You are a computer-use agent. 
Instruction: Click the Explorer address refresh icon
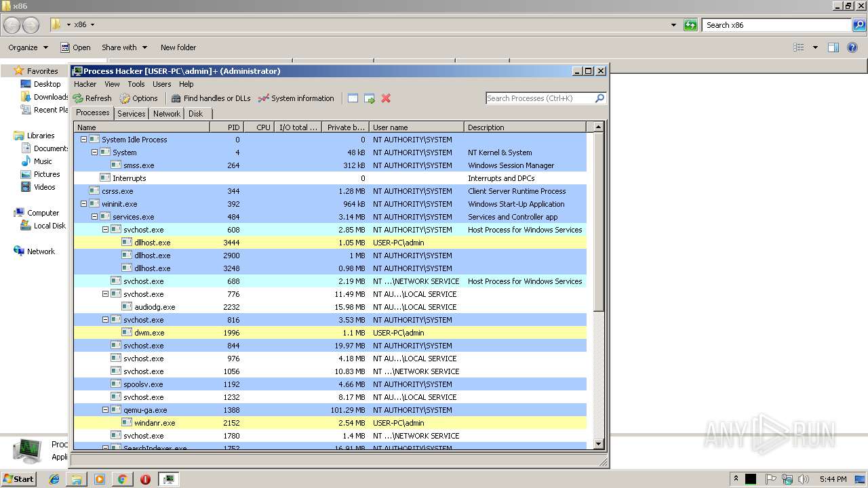tap(690, 25)
